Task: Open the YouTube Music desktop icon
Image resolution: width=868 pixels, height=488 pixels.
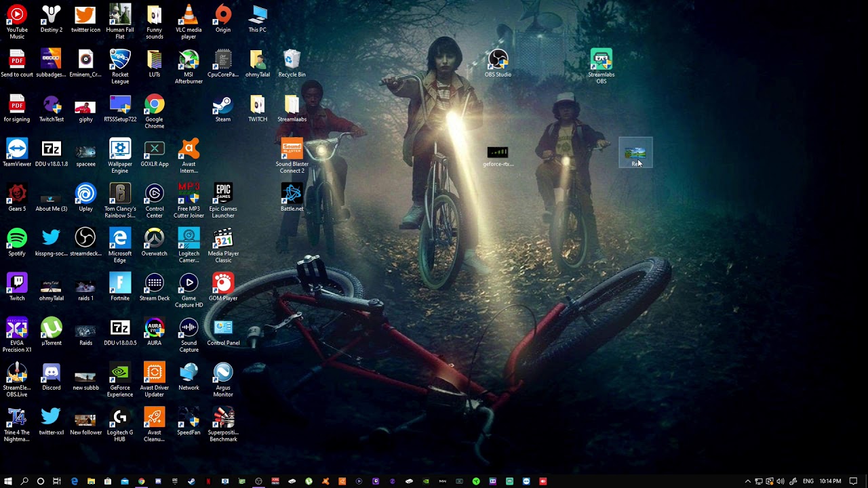Action: click(x=17, y=22)
